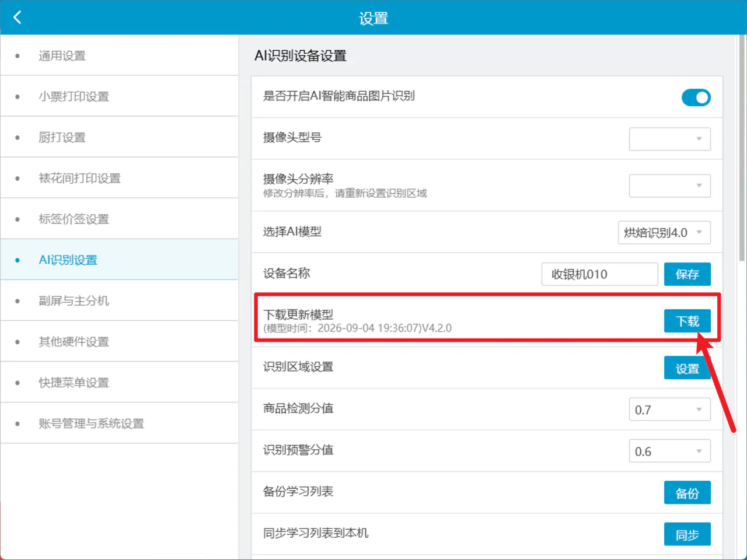Click the model time text 2026-09-04 19:36:07

tap(369, 328)
